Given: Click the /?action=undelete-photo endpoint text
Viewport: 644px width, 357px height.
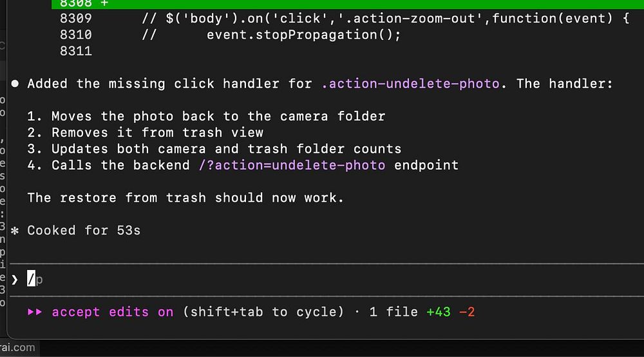Looking at the screenshot, I should pos(292,165).
